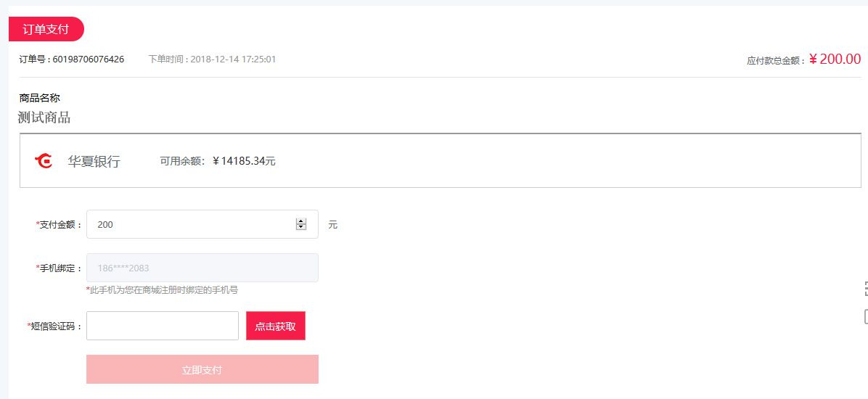Click the phone binding note under phone field
868x399 pixels.
click(x=162, y=290)
